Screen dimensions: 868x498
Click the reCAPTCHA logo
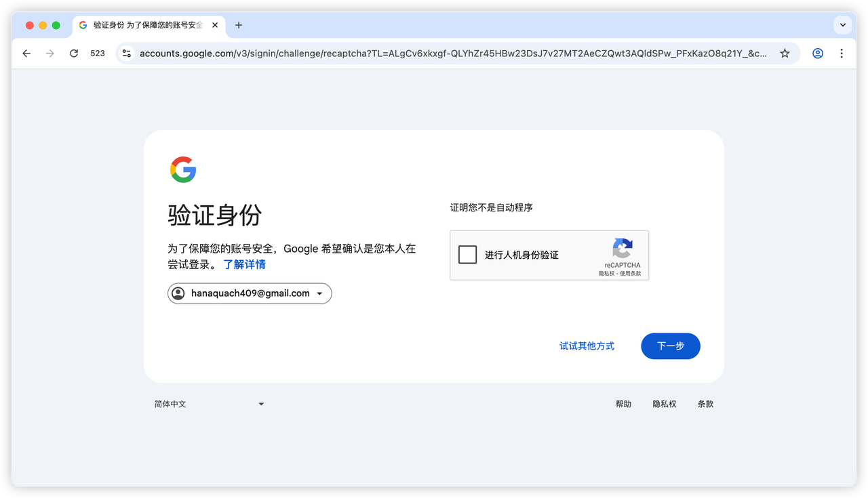[x=623, y=248]
